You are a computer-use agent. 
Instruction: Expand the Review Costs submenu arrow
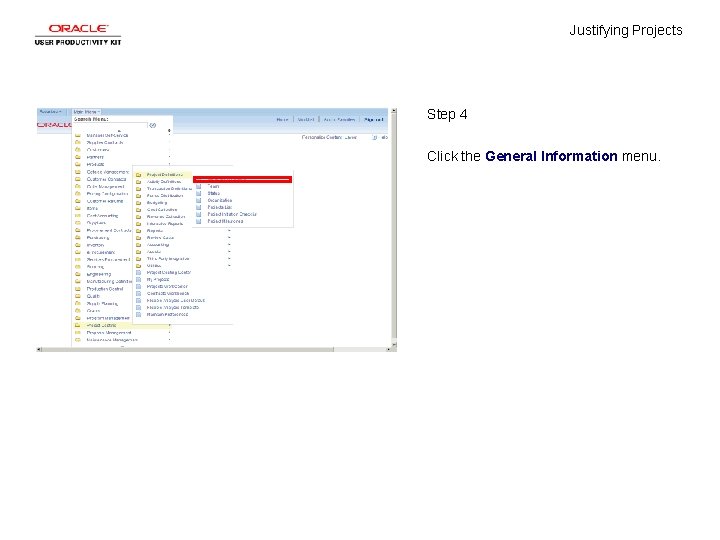229,237
